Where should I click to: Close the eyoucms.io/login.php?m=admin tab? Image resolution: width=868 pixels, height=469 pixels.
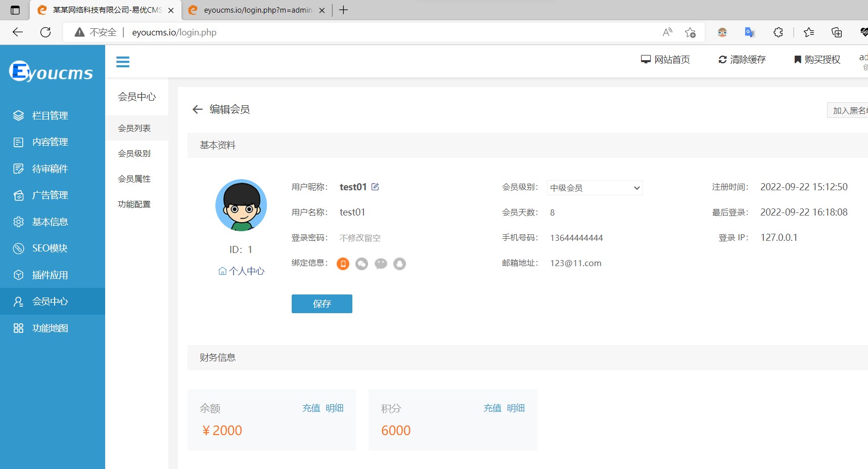click(x=322, y=10)
